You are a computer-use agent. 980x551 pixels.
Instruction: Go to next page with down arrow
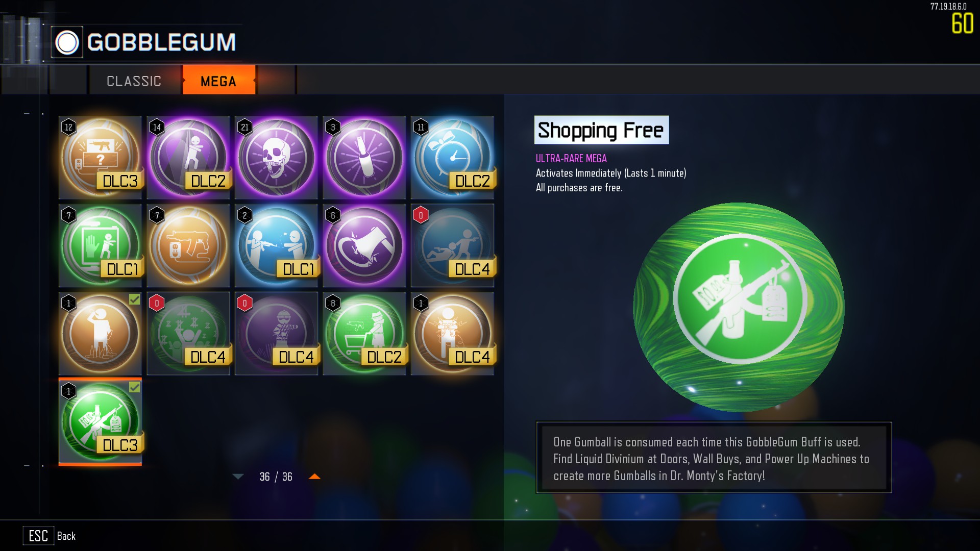[238, 477]
